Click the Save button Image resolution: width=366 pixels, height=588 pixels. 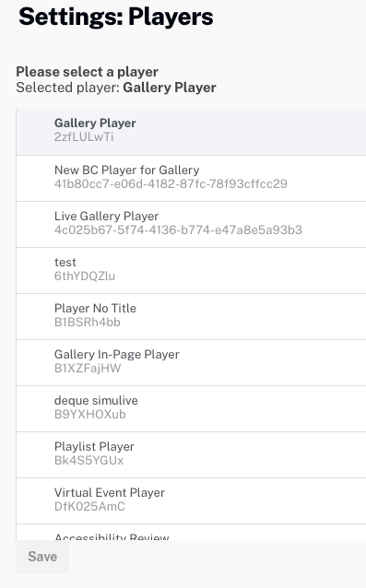42,557
